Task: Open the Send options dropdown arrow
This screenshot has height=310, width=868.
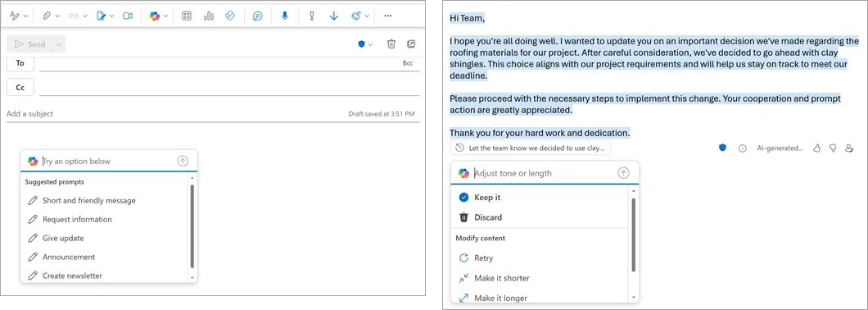Action: pos(59,43)
